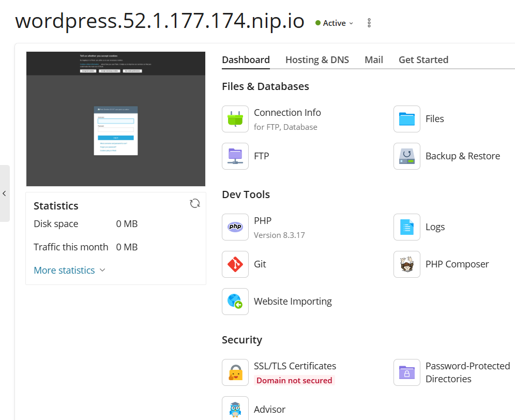
Task: Open the PHP Composer icon
Action: [x=407, y=264]
